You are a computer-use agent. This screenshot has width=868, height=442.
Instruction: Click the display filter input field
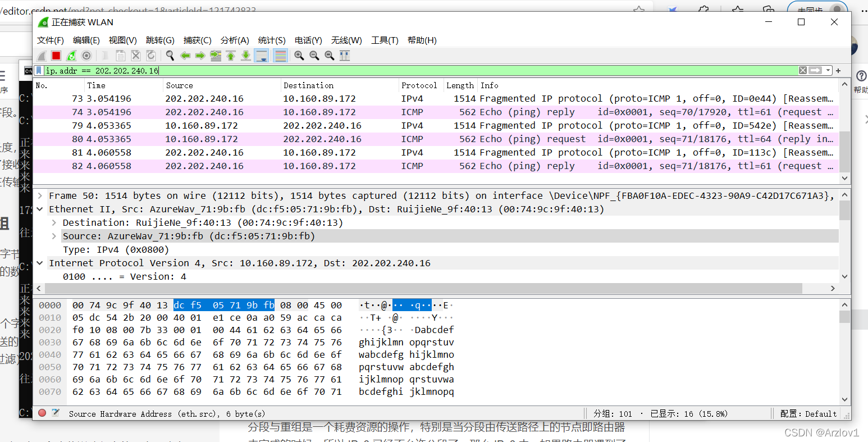[421, 70]
